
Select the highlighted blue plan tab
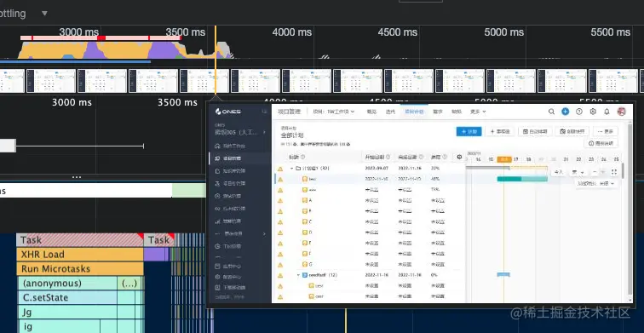(x=414, y=112)
